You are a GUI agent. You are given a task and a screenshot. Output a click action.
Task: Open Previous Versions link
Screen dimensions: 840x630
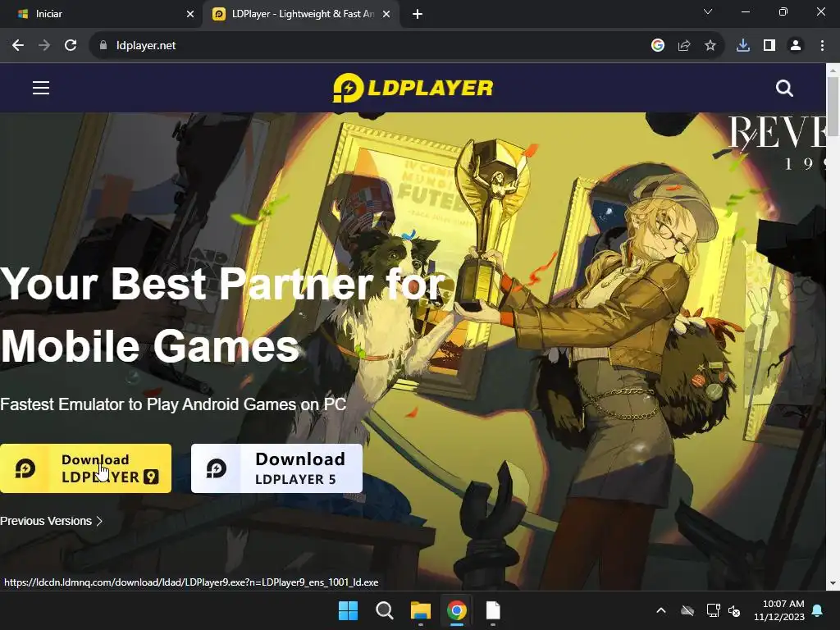pyautogui.click(x=52, y=521)
